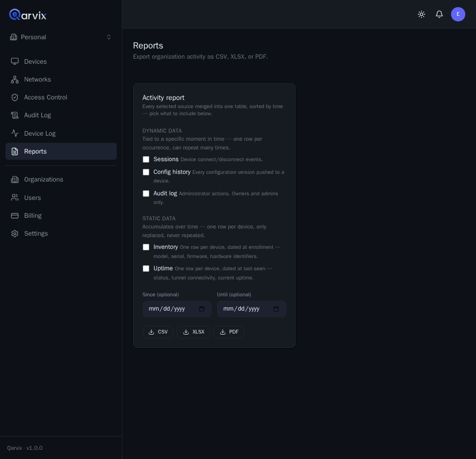Open the Device Log page
Image resolution: width=476 pixels, height=459 pixels.
[x=61, y=133]
